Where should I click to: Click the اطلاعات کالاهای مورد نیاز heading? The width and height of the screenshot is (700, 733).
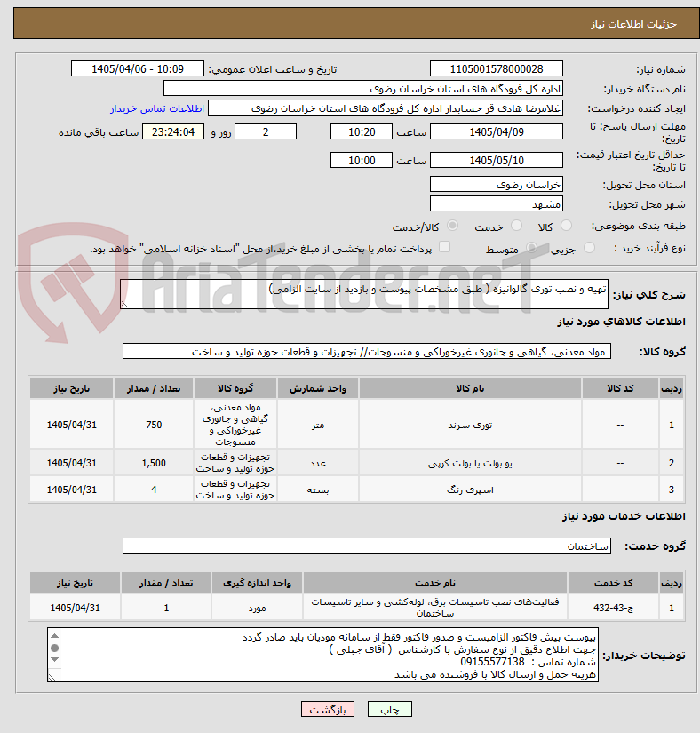tap(621, 322)
